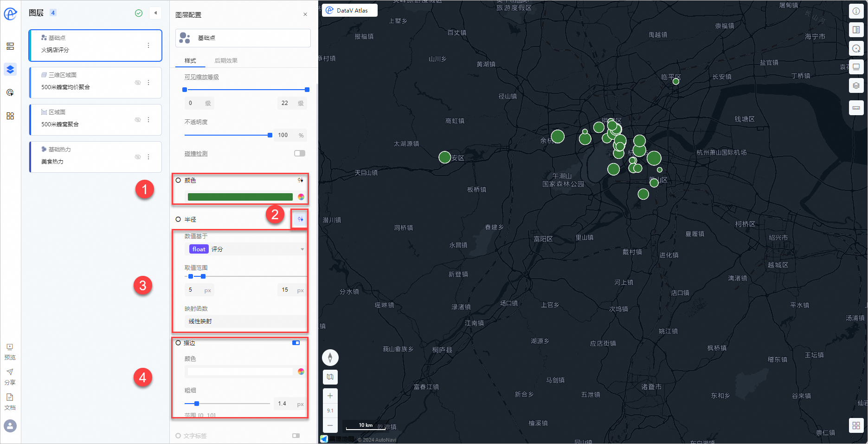The image size is (868, 444).
Task: Open the 数值基于 评分 field dropdown
Action: [x=246, y=249]
